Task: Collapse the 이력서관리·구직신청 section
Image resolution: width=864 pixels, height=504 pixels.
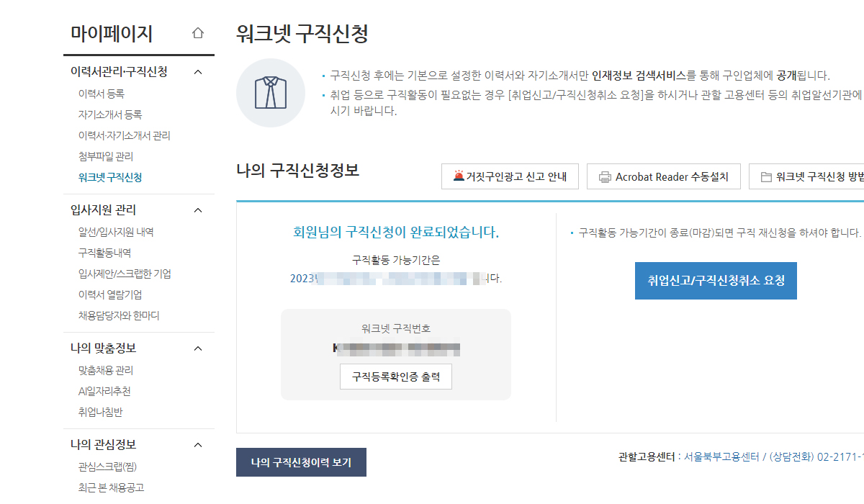Action: pos(199,72)
